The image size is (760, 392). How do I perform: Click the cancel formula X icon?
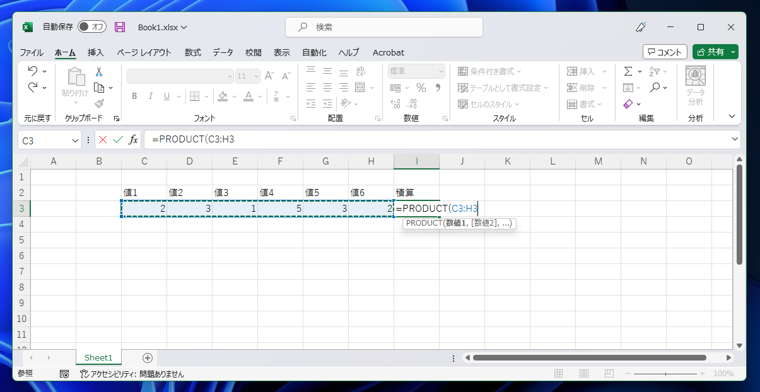102,140
